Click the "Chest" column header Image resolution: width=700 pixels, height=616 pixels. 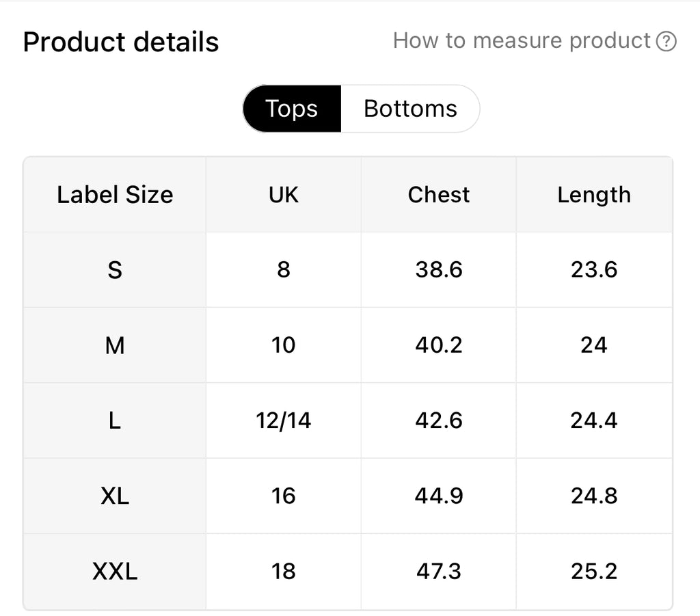[x=439, y=195]
